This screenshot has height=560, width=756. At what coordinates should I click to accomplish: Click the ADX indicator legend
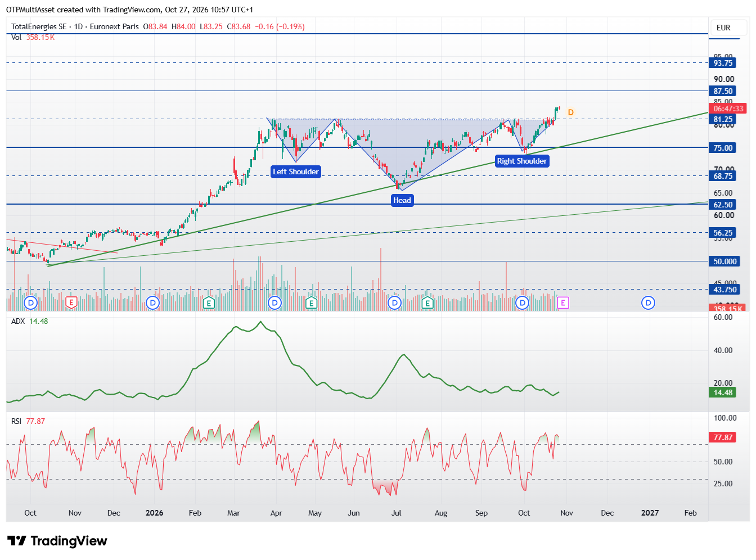[x=30, y=321]
